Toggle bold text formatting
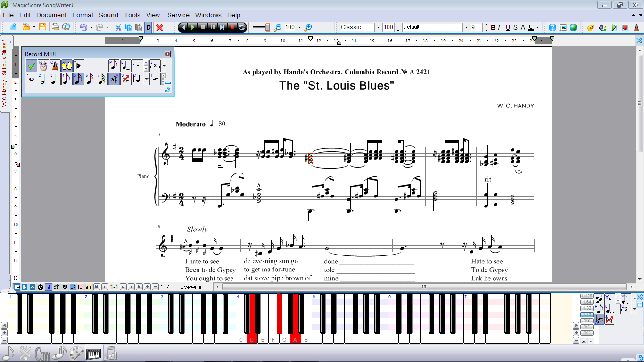 (493, 27)
